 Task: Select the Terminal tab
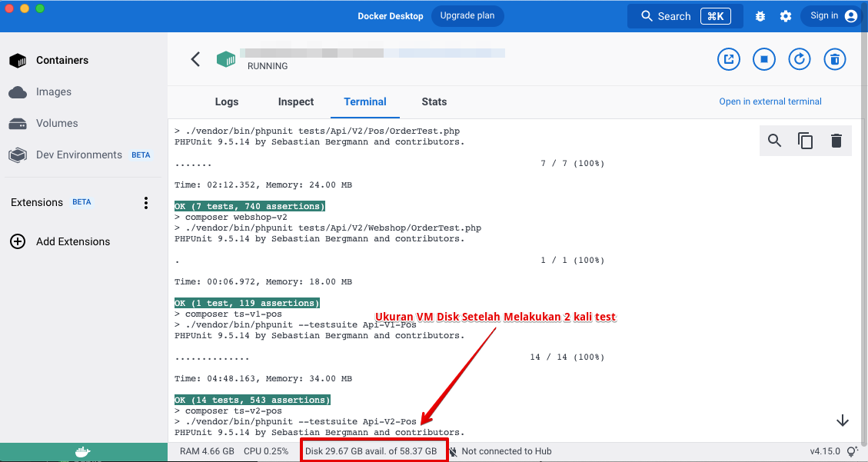(x=364, y=101)
